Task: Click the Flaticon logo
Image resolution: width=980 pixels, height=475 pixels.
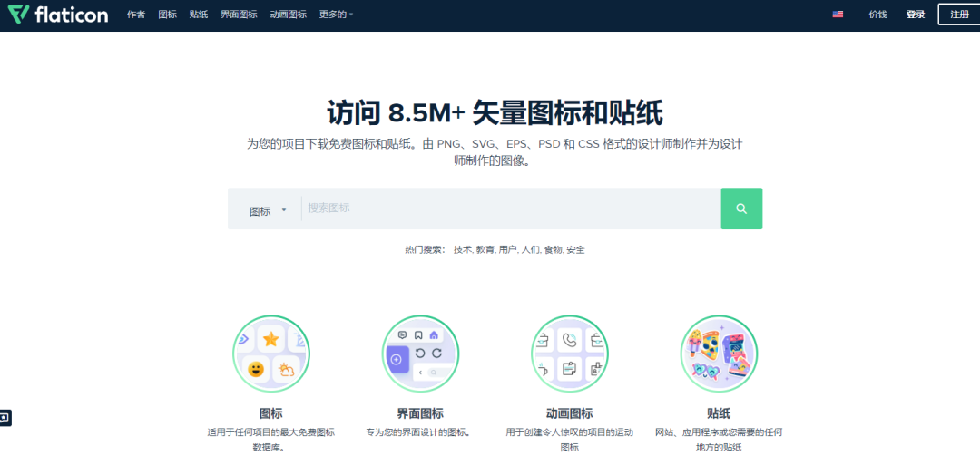Action: pos(58,15)
